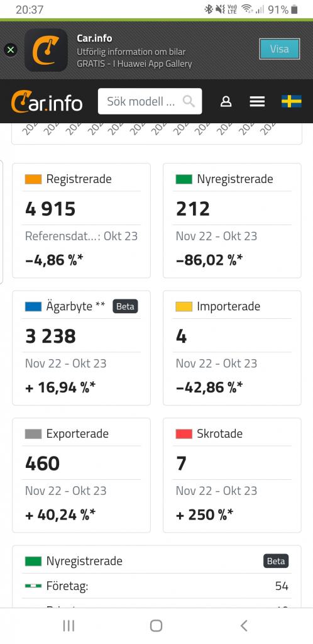Toggle the red Skrotade series swatch
Screen dimensions: 313x644
[184, 434]
